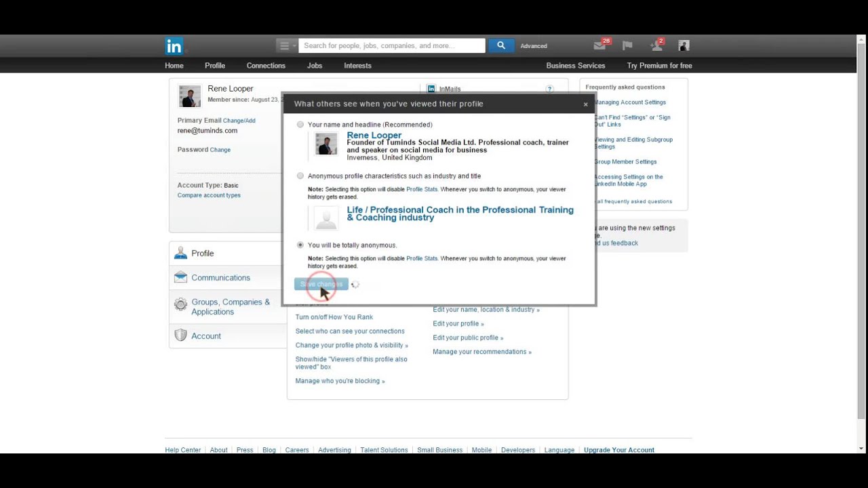Screen dimensions: 868x488
Task: Open the search category dropdown menu icon
Action: click(287, 45)
